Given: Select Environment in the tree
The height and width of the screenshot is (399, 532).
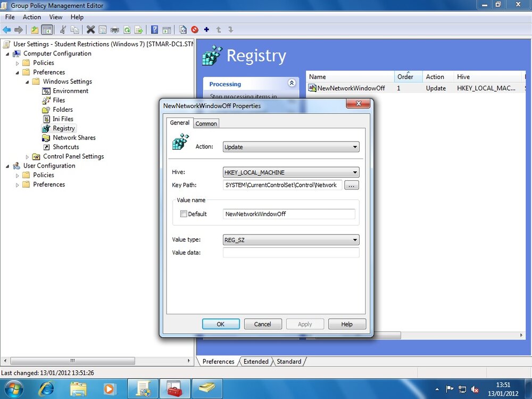Looking at the screenshot, I should click(x=71, y=91).
